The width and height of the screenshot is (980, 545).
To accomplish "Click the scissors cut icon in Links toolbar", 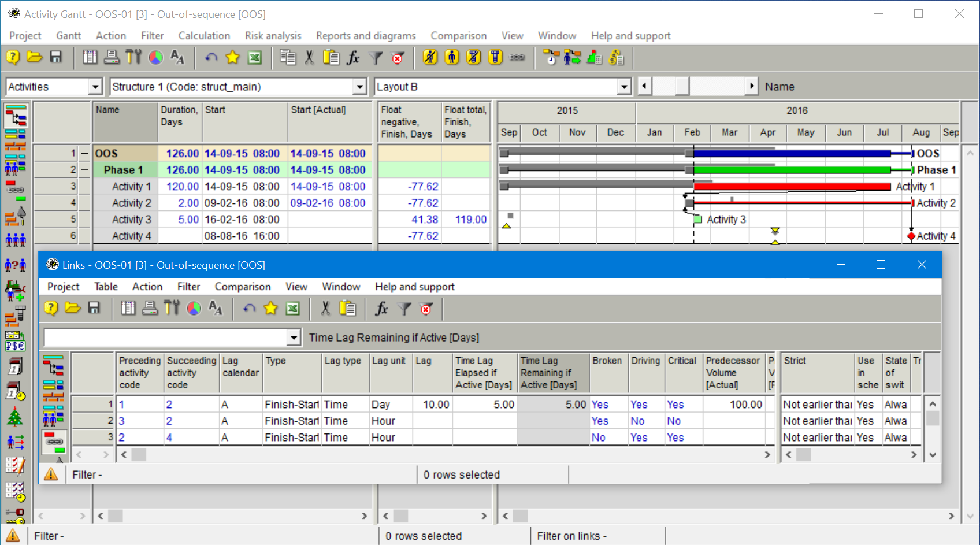I will point(325,309).
